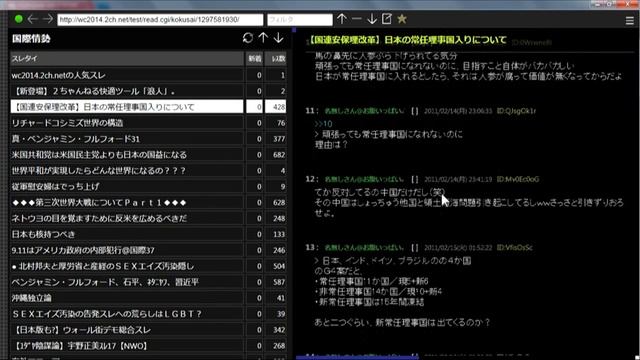Refresh the thread list
This screenshot has height=360, width=640.
pyautogui.click(x=247, y=38)
